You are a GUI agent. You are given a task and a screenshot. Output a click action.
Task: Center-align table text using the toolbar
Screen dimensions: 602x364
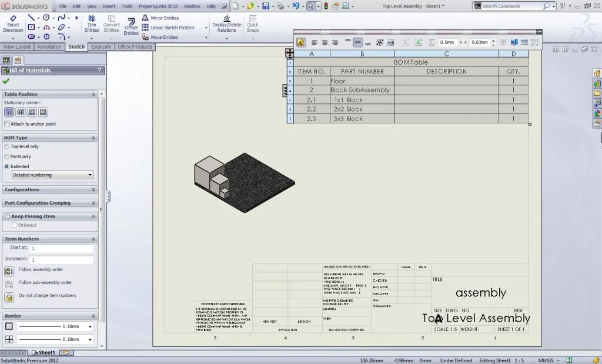click(x=323, y=42)
